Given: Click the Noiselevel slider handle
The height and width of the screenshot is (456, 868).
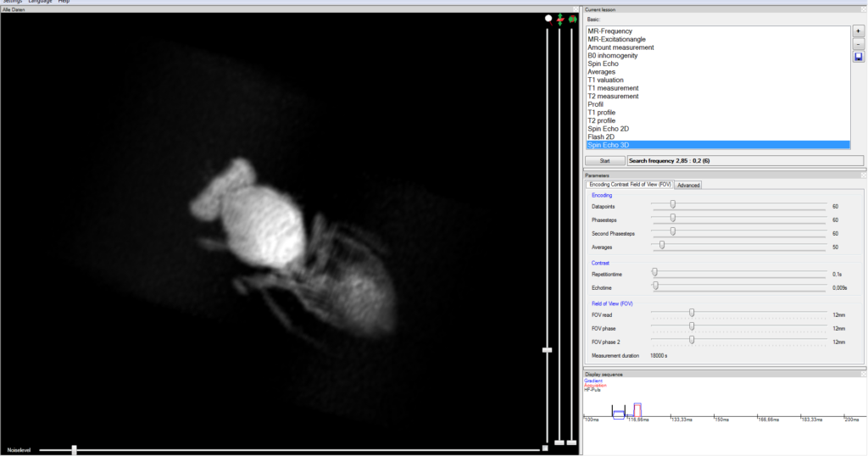Looking at the screenshot, I should click(74, 448).
